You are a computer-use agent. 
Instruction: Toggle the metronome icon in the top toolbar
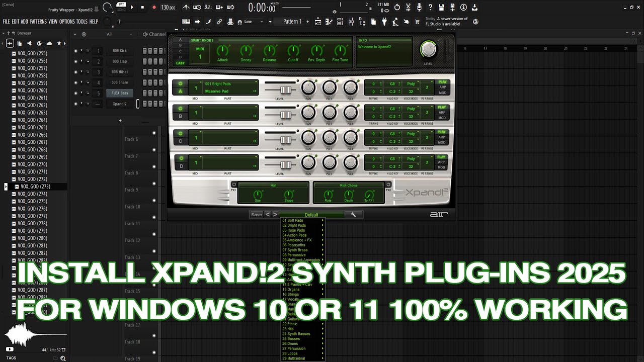click(187, 8)
